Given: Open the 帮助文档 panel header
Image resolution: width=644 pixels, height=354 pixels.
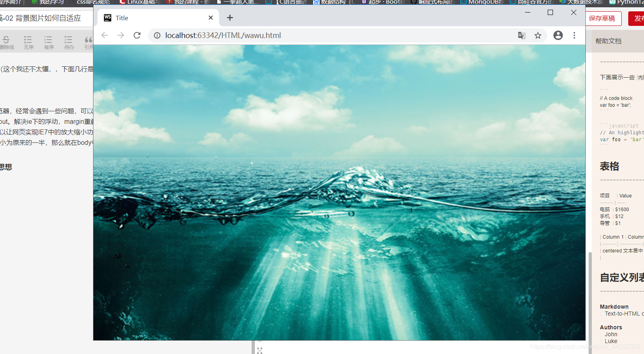Looking at the screenshot, I should [x=608, y=41].
